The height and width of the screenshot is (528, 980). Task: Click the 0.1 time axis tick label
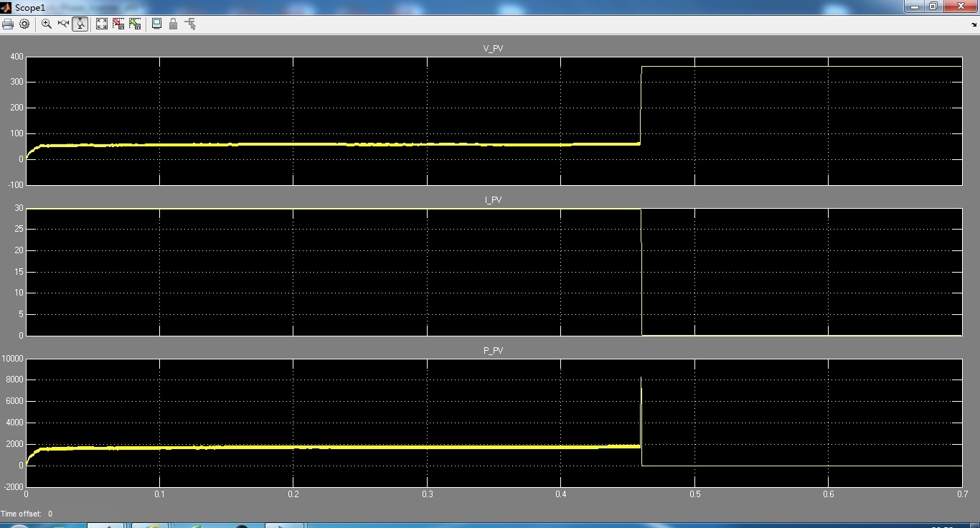[x=159, y=494]
